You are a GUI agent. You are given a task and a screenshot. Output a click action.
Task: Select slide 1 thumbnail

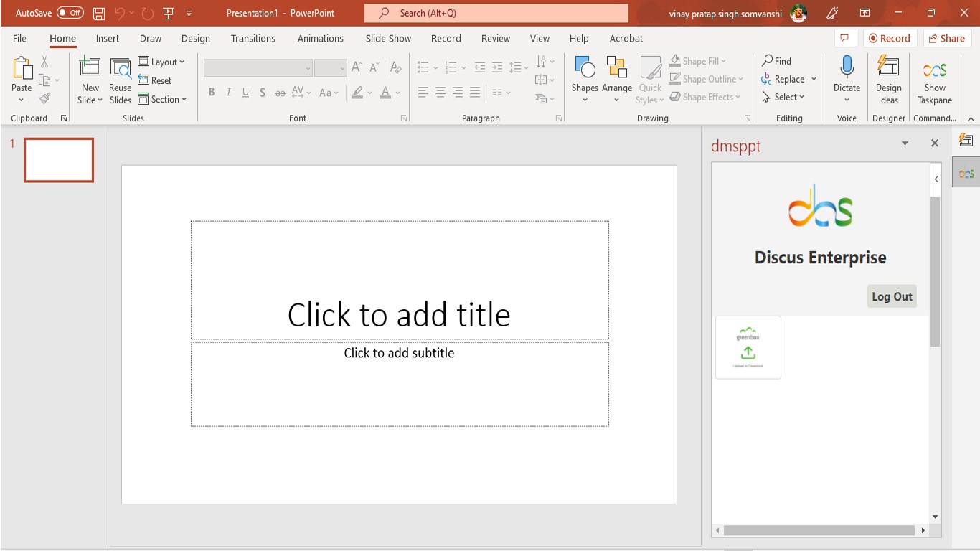point(59,160)
